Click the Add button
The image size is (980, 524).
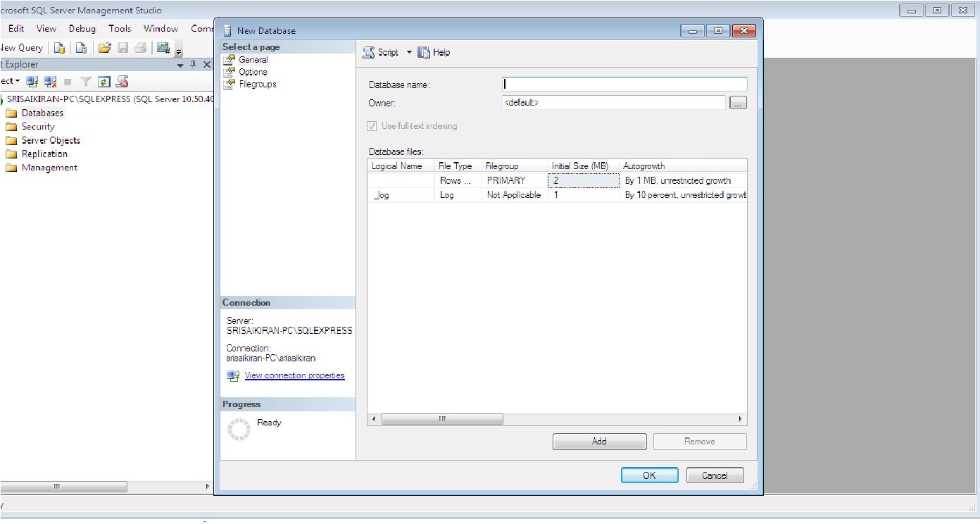point(599,442)
